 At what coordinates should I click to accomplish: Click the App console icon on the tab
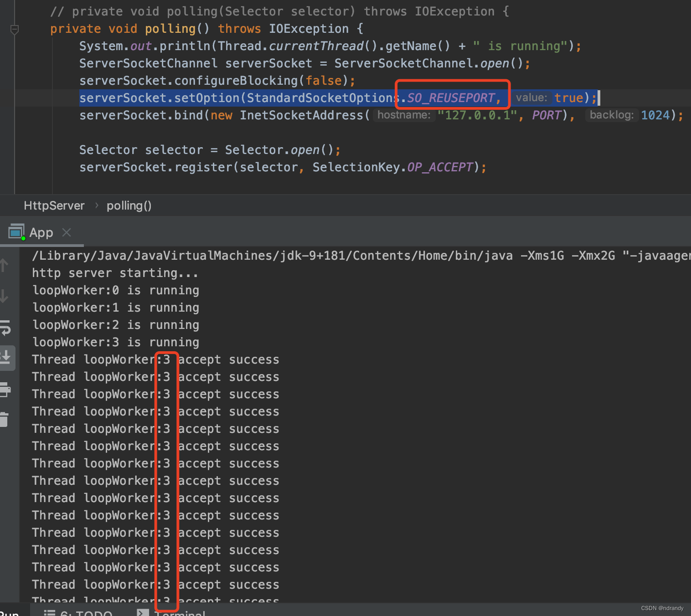(16, 231)
